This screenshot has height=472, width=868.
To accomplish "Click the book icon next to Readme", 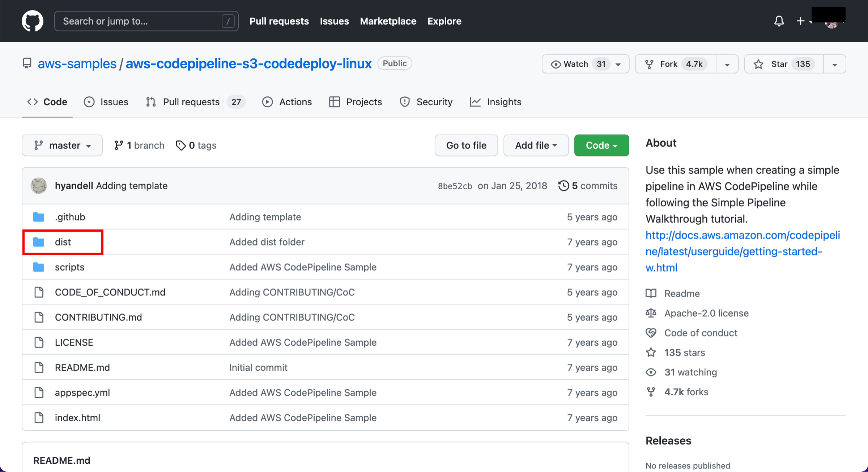I will (651, 293).
